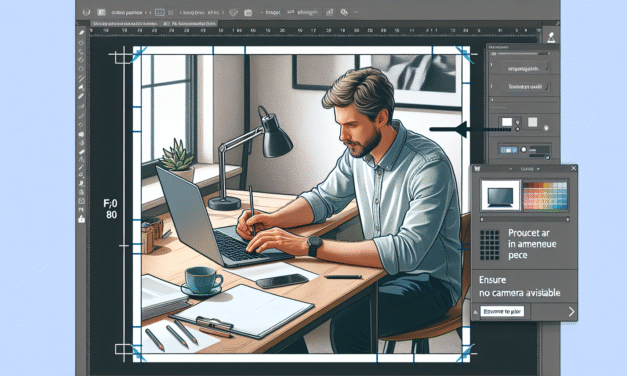Click the label text left of the options bar chevron

pos(200,12)
